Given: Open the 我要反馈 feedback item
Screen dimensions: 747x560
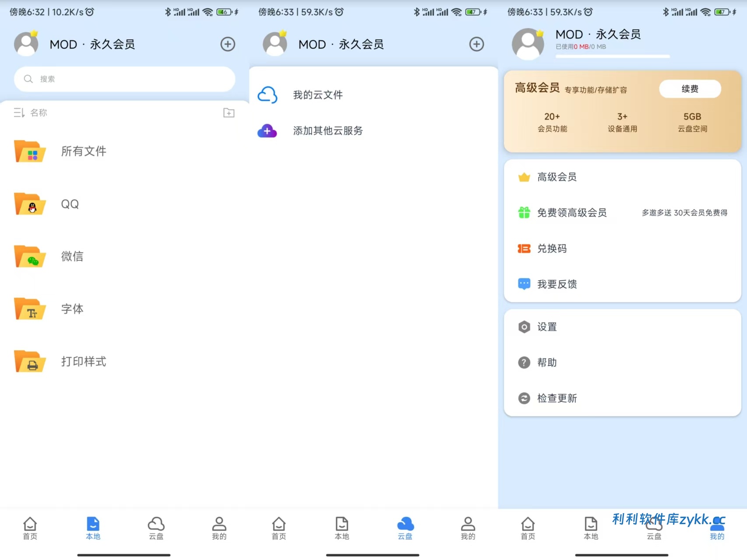Looking at the screenshot, I should [557, 285].
